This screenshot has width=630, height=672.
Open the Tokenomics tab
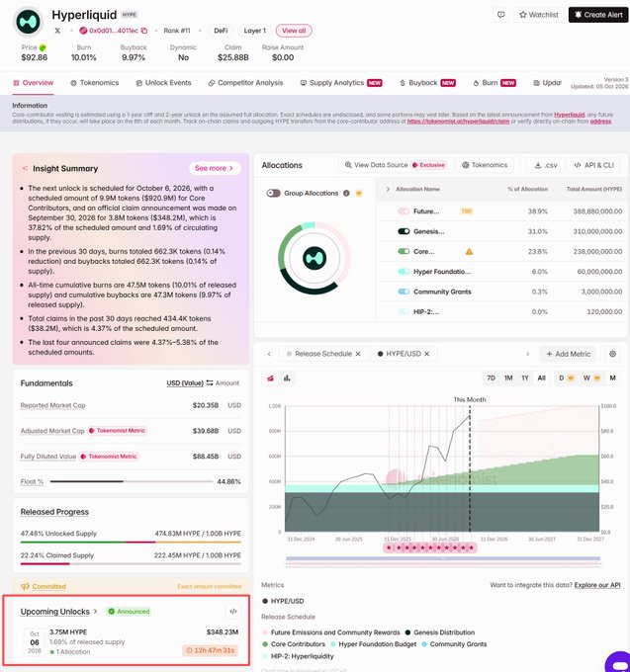[x=94, y=83]
